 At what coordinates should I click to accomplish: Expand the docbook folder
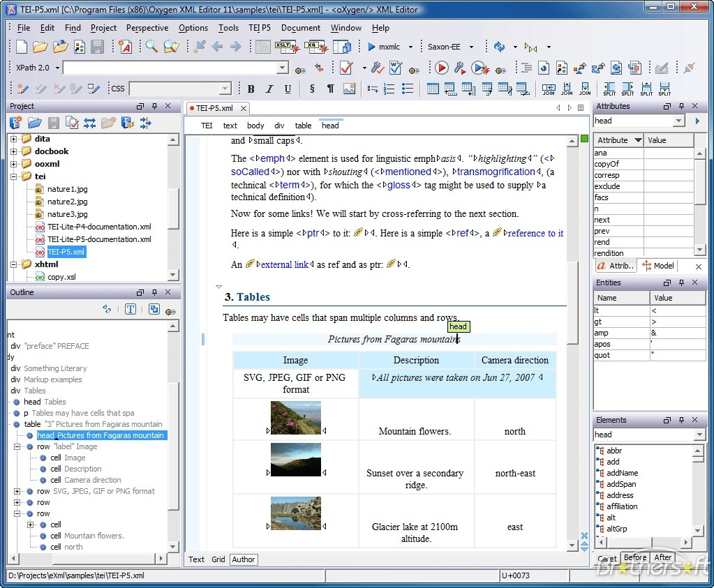[x=14, y=151]
